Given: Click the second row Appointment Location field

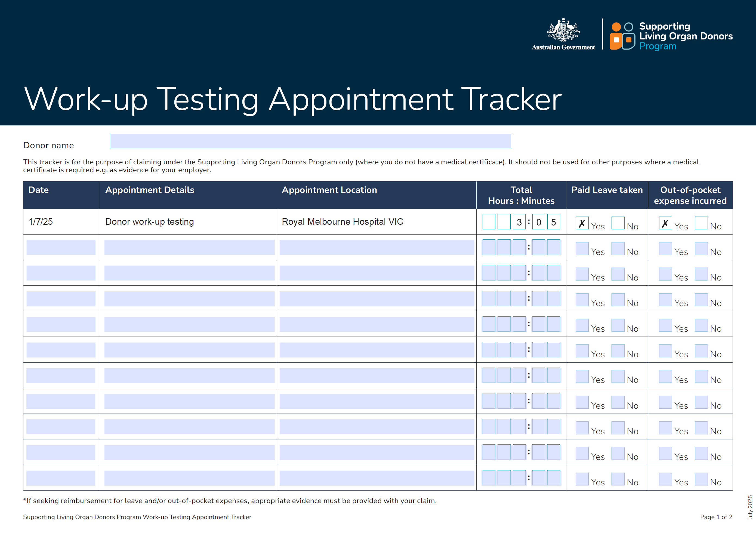Looking at the screenshot, I should click(x=377, y=247).
